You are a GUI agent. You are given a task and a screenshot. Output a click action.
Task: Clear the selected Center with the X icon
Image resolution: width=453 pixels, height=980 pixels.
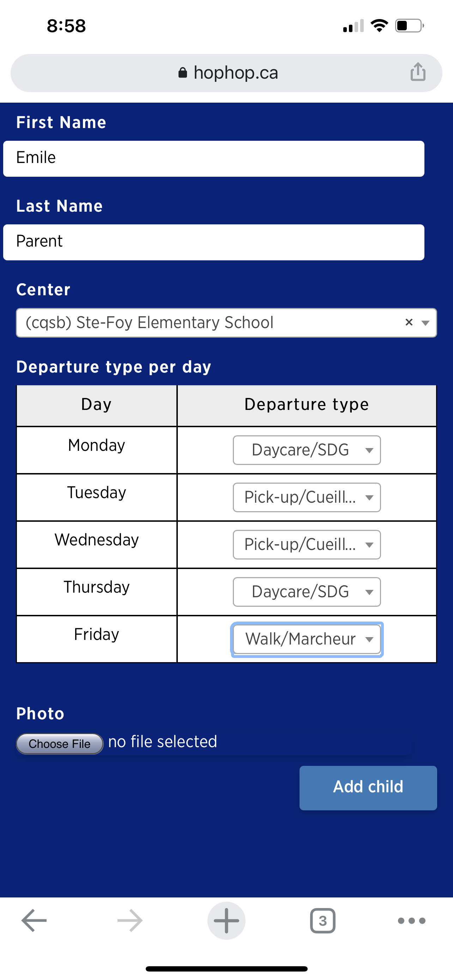click(x=409, y=322)
